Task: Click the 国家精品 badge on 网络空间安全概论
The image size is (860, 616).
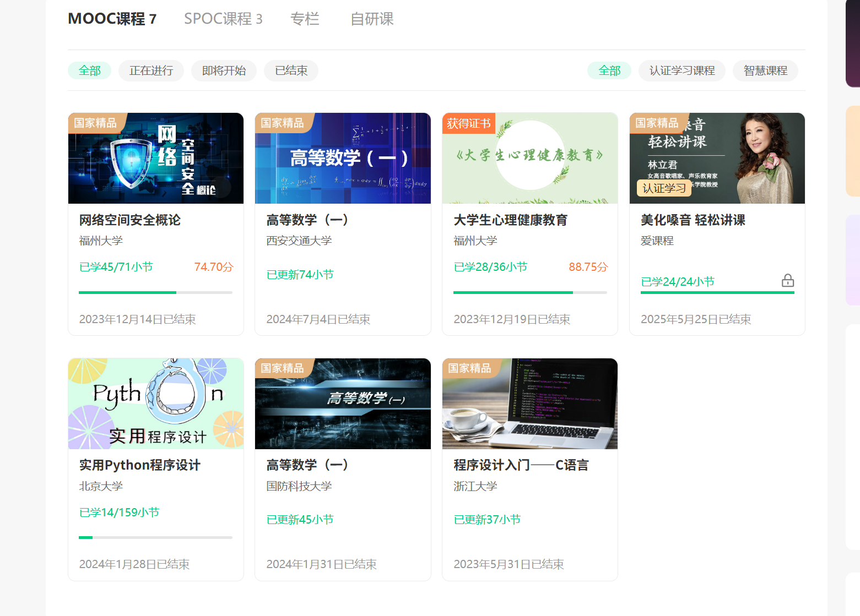Action: (x=94, y=123)
